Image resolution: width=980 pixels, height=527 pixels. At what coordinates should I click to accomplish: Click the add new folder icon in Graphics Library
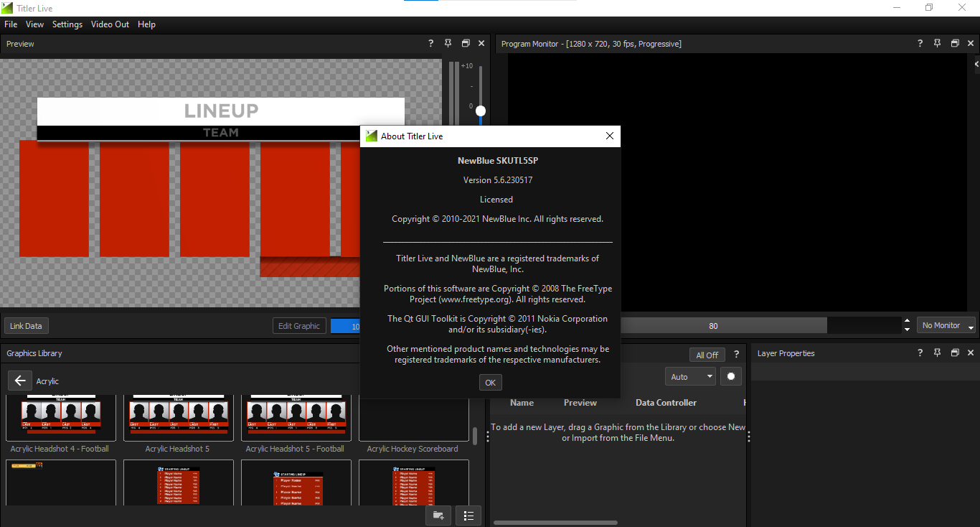coord(438,516)
